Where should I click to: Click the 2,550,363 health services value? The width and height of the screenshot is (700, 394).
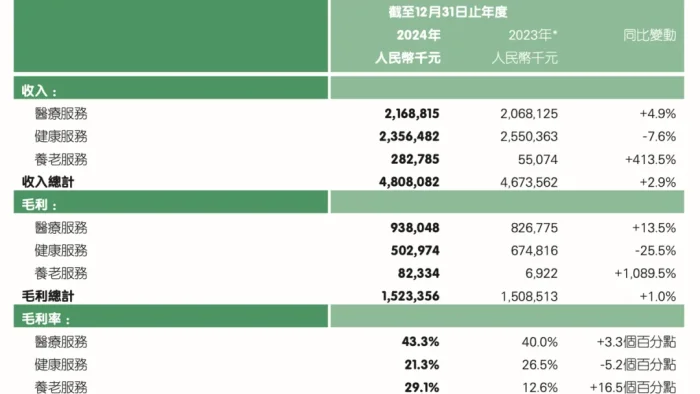click(529, 136)
